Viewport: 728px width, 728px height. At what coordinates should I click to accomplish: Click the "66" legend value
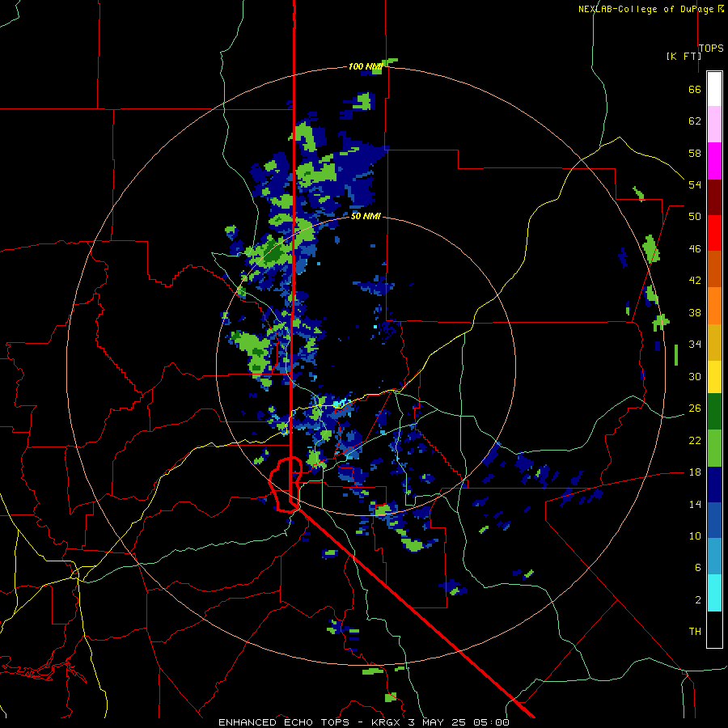(x=695, y=89)
